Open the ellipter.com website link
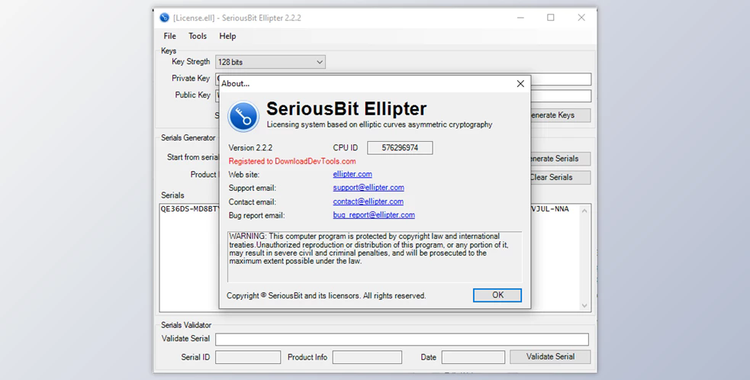This screenshot has width=750, height=380. 353,174
